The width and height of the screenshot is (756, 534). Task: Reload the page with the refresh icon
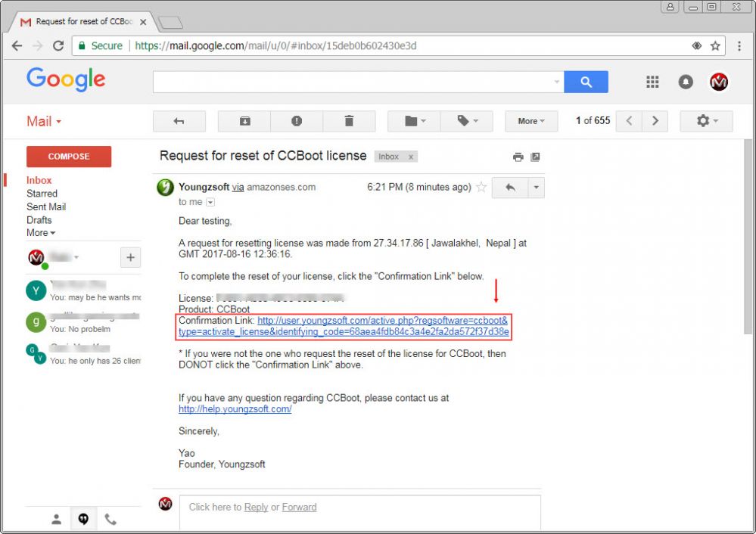(x=58, y=46)
